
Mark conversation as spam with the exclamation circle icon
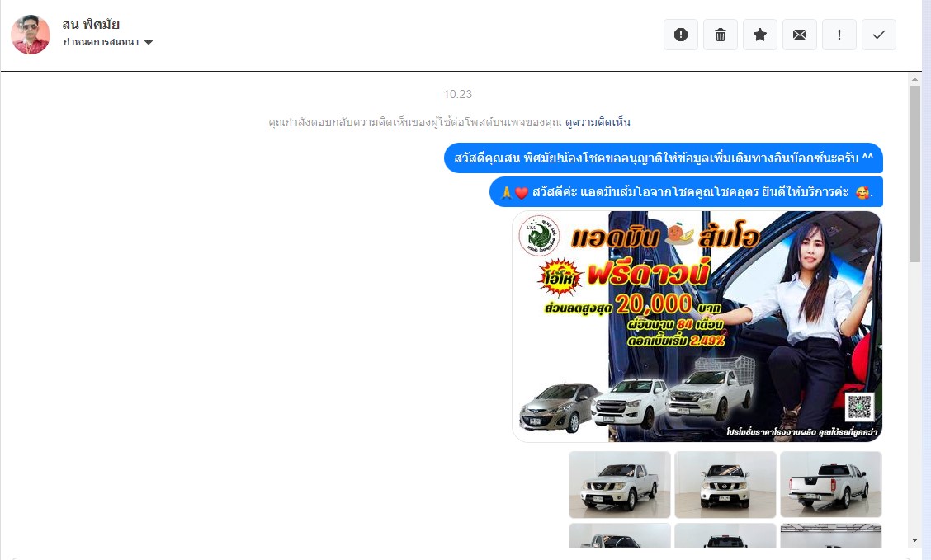680,35
